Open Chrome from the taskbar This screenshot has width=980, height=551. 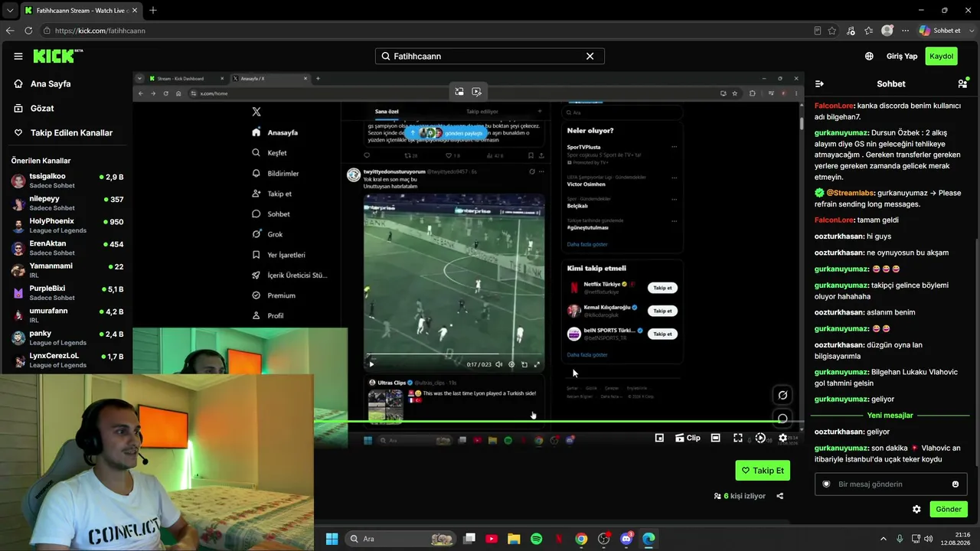(x=581, y=539)
